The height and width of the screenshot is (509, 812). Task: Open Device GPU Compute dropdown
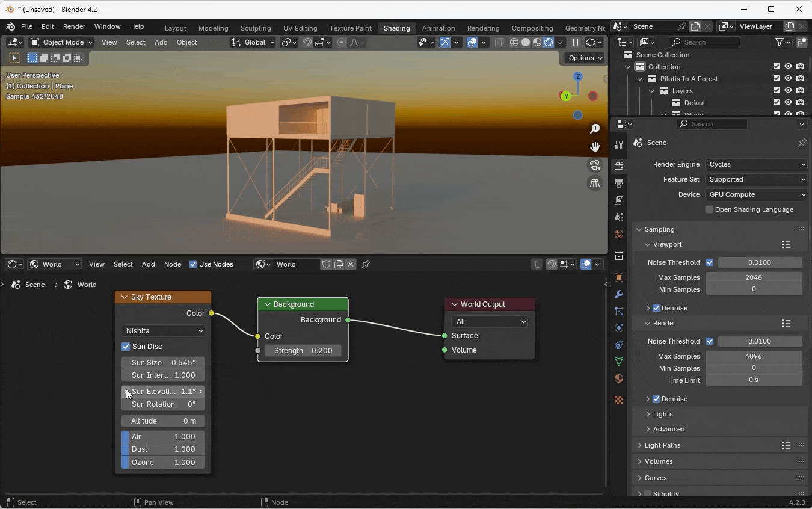757,194
